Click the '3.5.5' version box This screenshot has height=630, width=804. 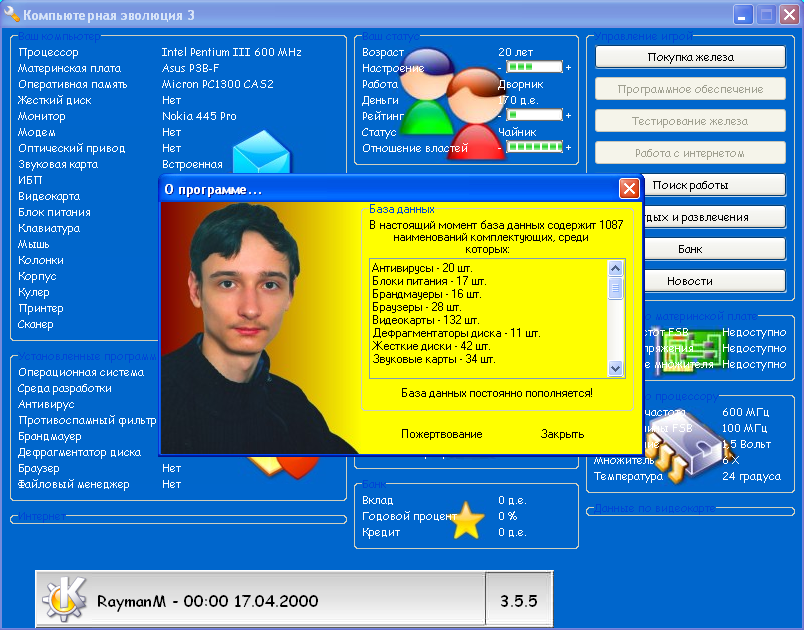click(x=518, y=601)
